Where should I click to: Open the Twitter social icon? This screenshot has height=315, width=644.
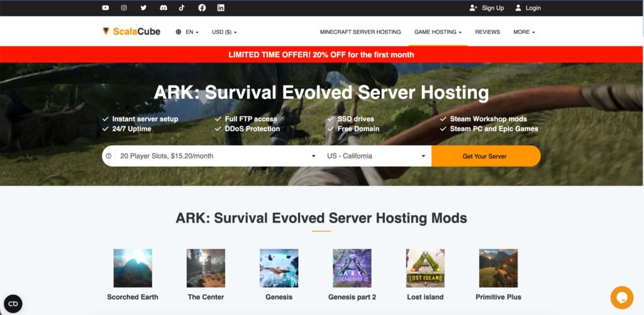[143, 8]
